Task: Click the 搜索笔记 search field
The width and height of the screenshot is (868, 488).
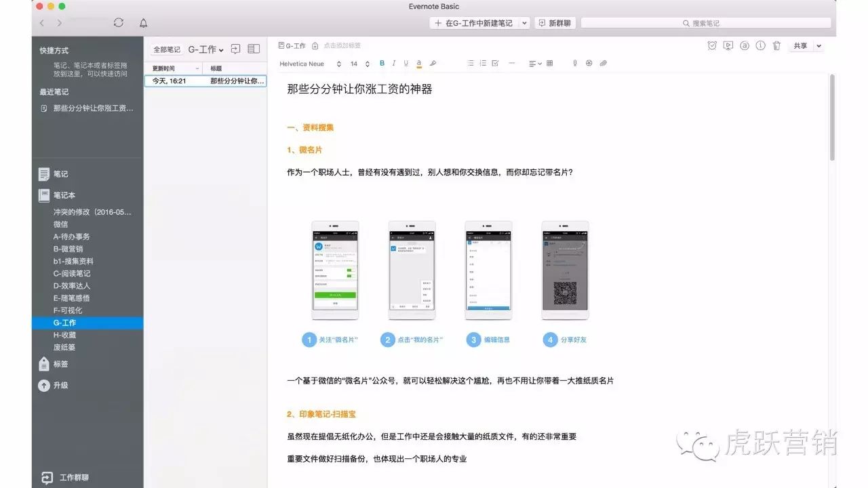Action: pos(706,23)
